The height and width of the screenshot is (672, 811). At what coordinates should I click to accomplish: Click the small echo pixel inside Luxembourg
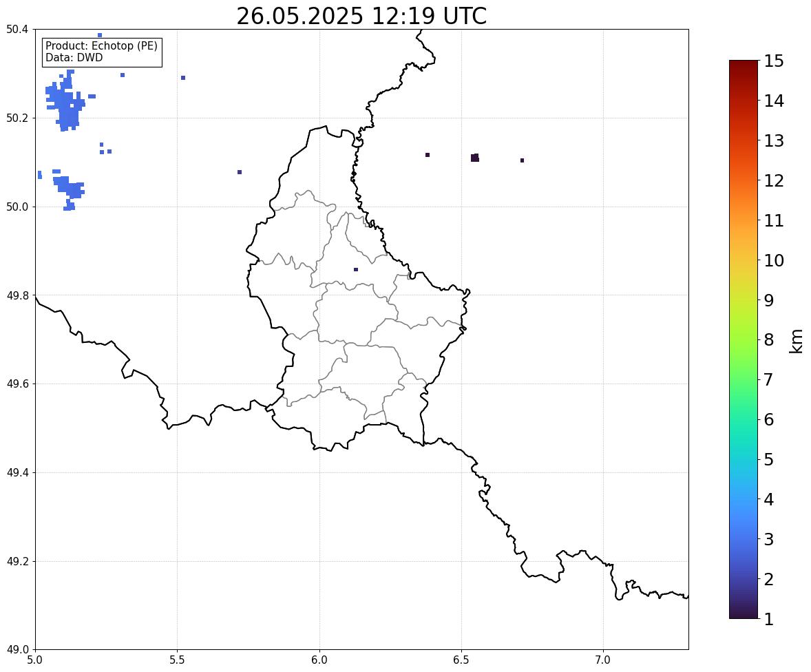(x=356, y=269)
